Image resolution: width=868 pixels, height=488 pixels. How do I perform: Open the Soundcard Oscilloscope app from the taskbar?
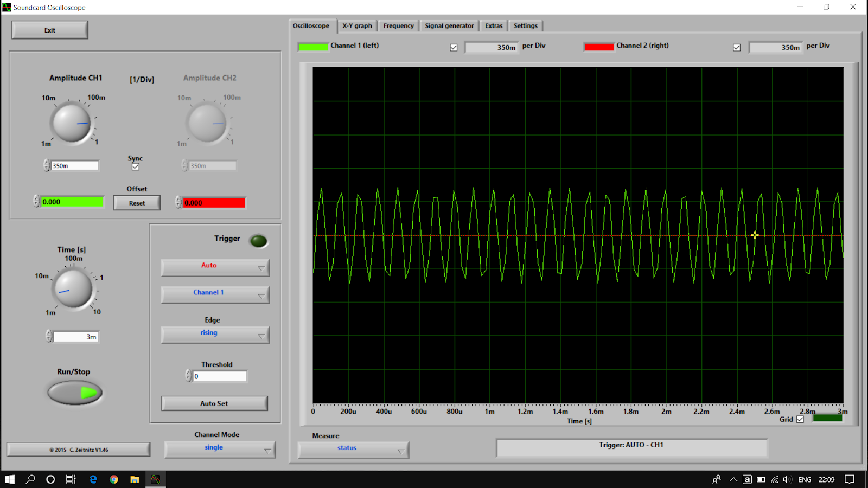coord(155,479)
